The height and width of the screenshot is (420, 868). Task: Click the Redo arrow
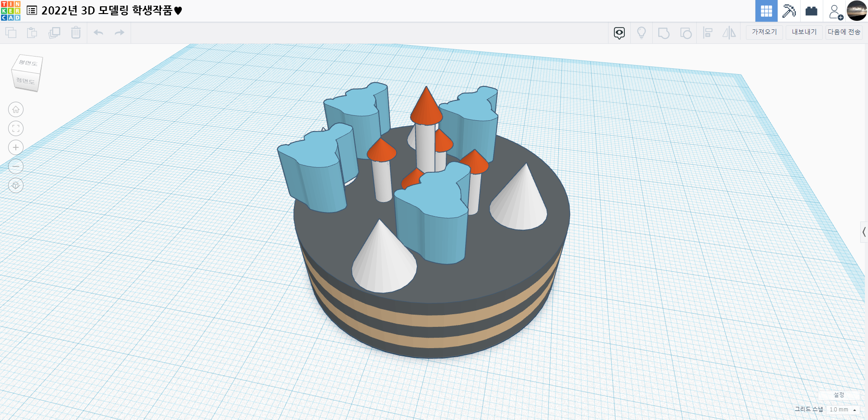119,33
